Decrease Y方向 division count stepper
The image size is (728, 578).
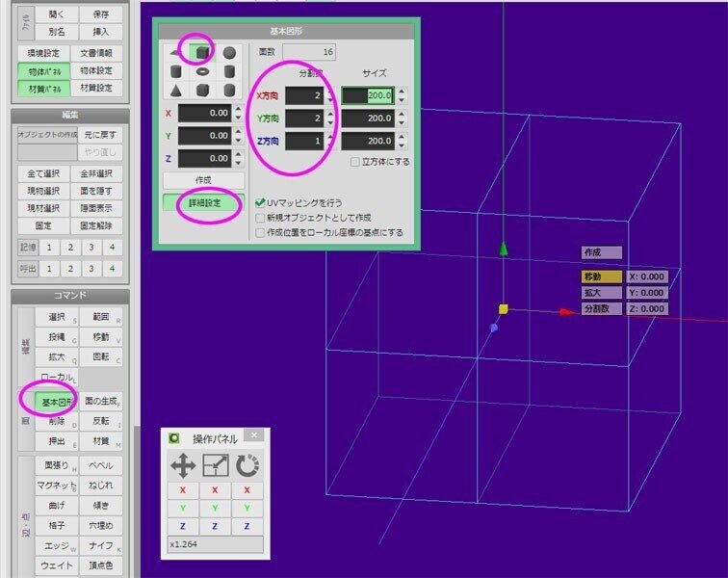[330, 122]
